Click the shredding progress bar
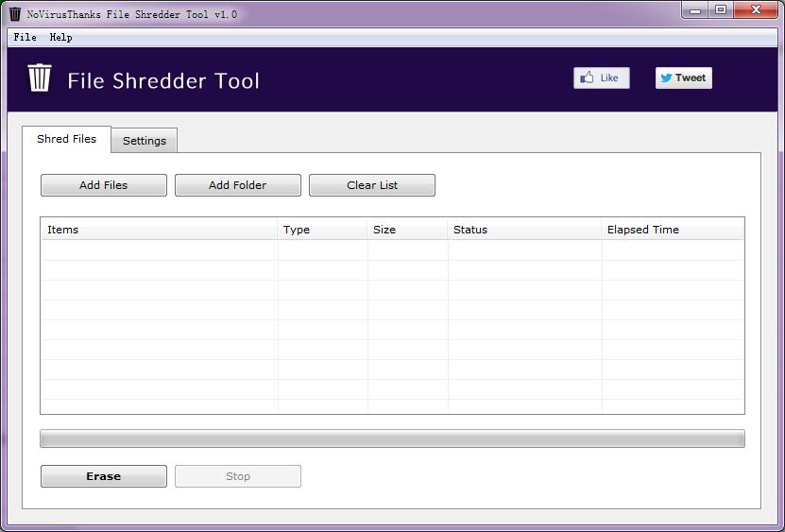This screenshot has height=532, width=785. coord(393,438)
